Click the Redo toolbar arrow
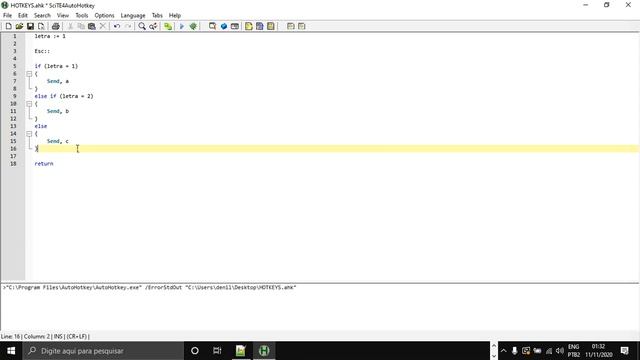The image size is (640, 360). pyautogui.click(x=128, y=26)
